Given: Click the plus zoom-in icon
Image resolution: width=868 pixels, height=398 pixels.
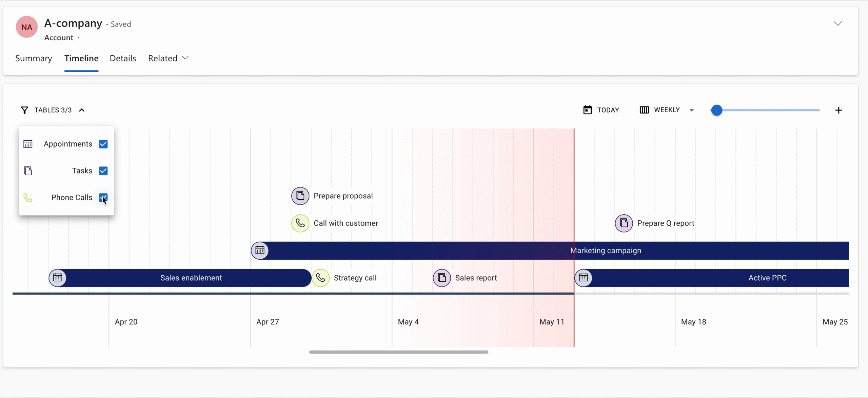Looking at the screenshot, I should click(x=839, y=110).
